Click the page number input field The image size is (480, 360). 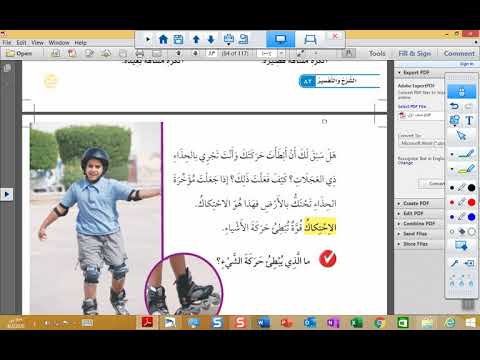212,53
